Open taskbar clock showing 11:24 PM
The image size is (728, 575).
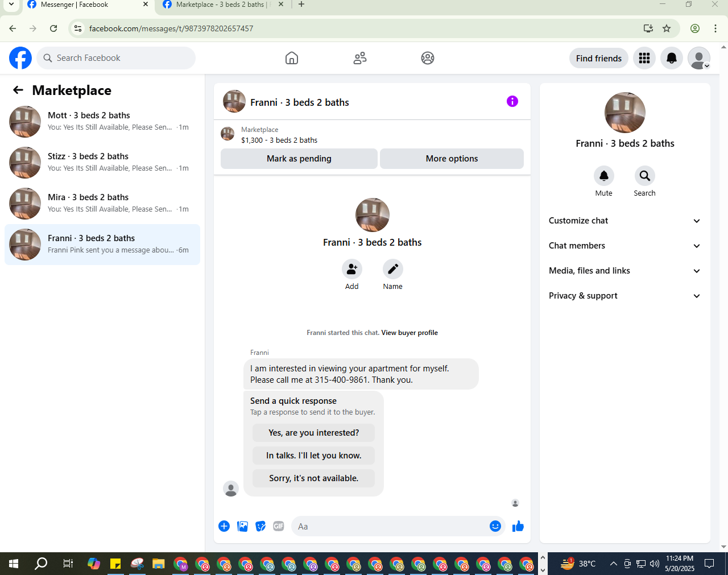(680, 564)
